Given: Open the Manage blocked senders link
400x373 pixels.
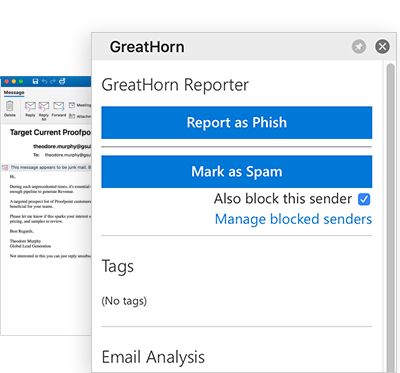Looking at the screenshot, I should tap(293, 219).
